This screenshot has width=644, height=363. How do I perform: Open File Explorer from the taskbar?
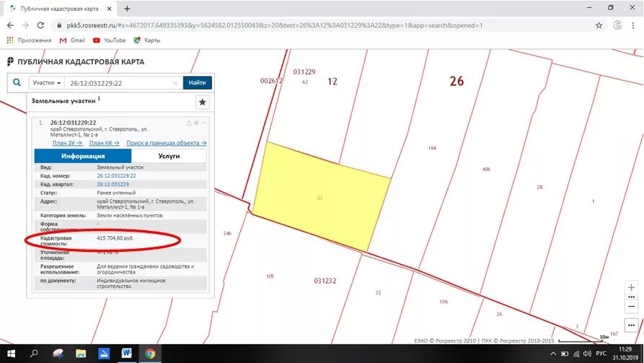81,354
